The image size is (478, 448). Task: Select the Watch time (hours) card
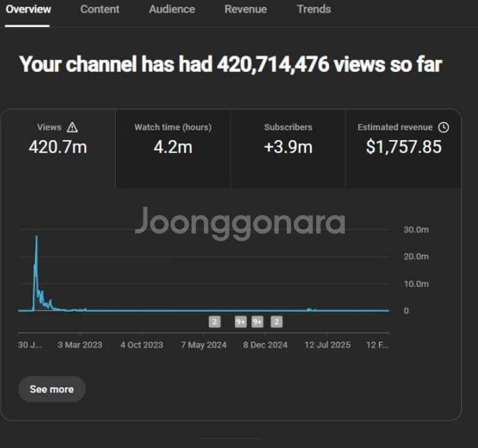pyautogui.click(x=173, y=149)
